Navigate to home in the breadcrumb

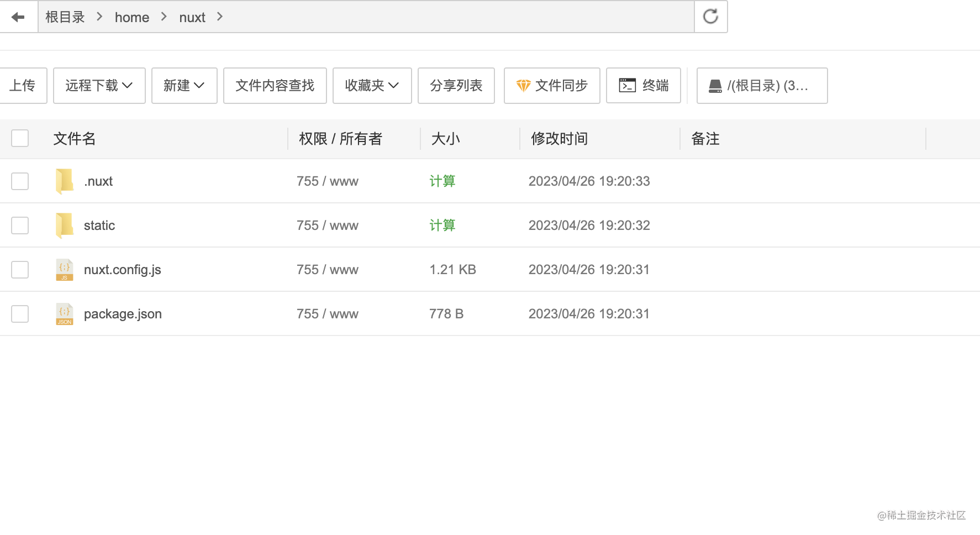click(x=131, y=17)
